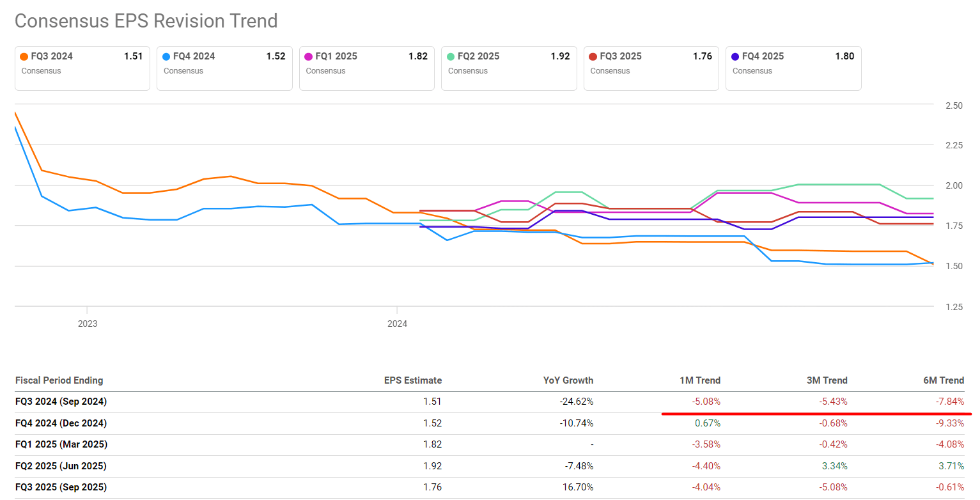Click the 2023 x-axis label

coord(88,324)
